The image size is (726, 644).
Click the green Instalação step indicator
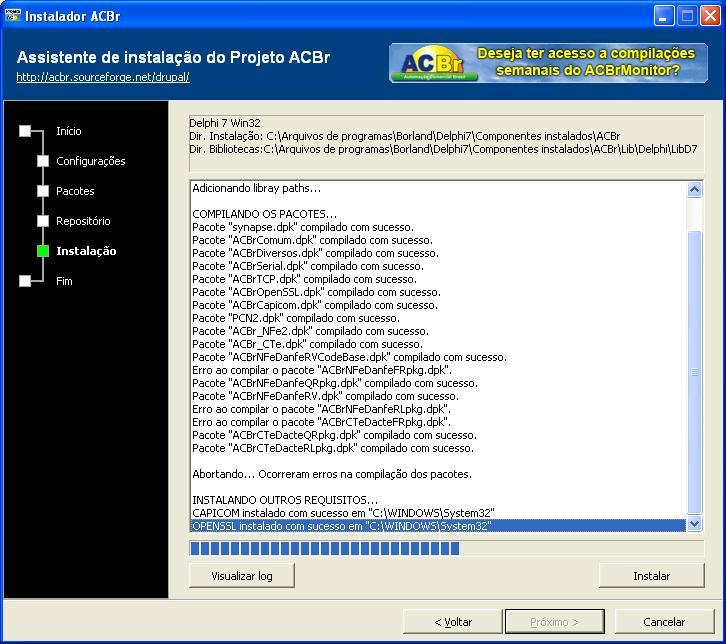click(x=43, y=251)
